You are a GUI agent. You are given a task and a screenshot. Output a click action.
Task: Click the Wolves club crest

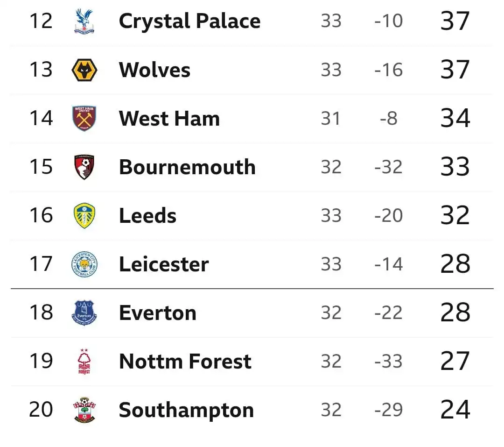(84, 70)
